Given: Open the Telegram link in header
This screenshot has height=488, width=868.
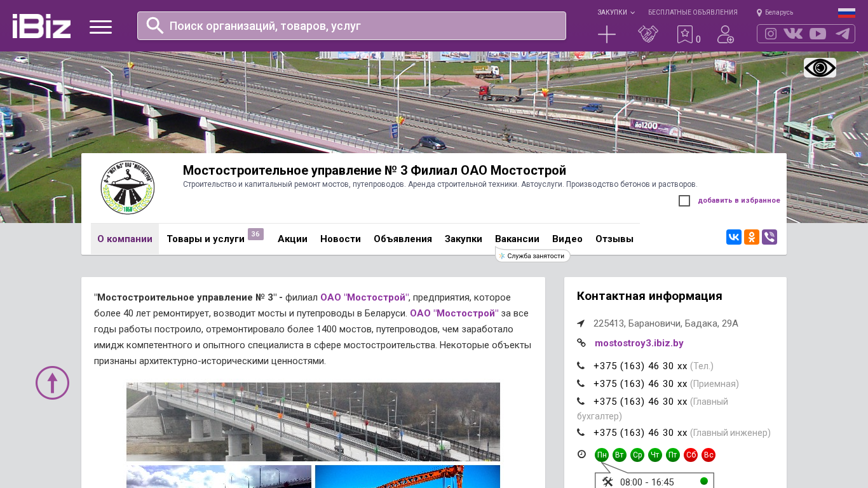Looking at the screenshot, I should click(x=843, y=34).
